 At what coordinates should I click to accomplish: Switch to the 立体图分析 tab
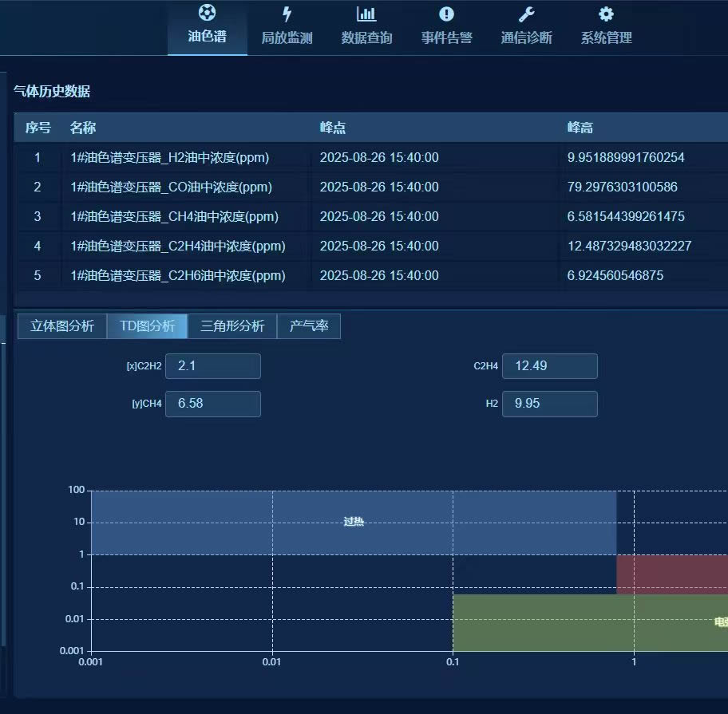[62, 326]
